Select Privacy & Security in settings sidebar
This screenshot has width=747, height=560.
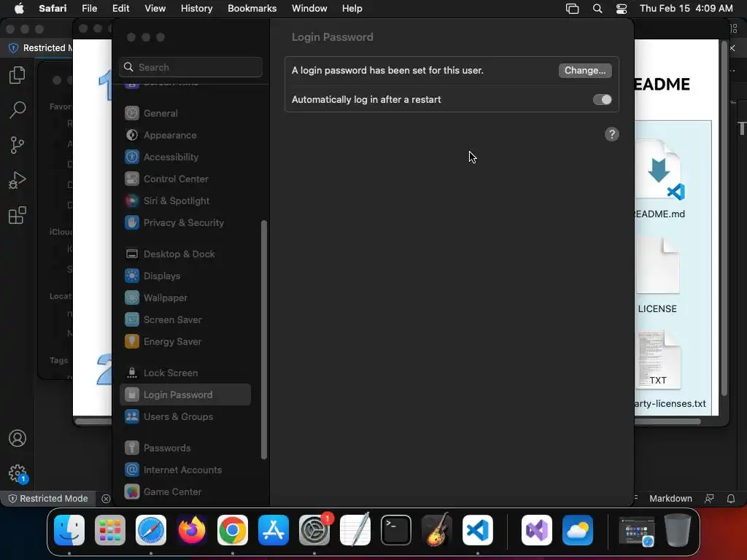(x=185, y=223)
